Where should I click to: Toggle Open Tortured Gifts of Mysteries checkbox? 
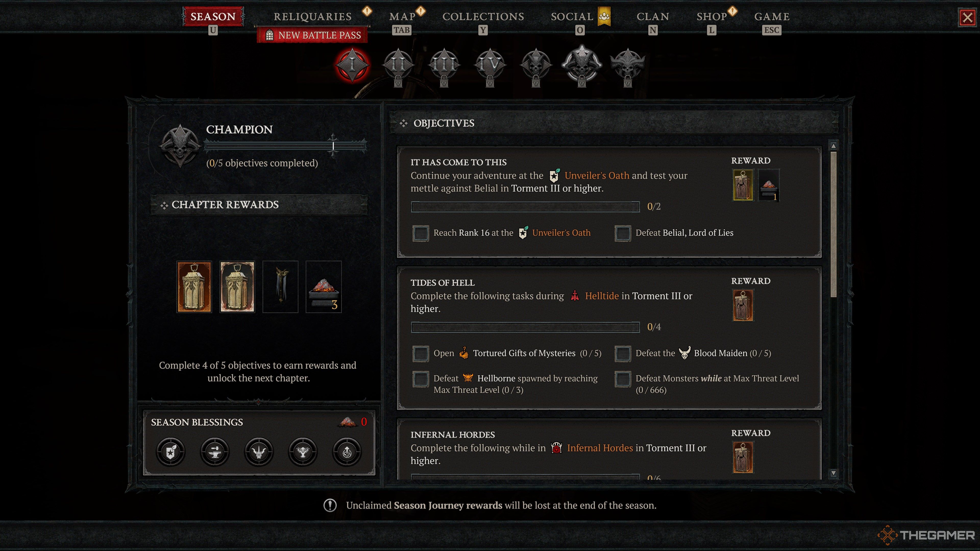tap(421, 354)
